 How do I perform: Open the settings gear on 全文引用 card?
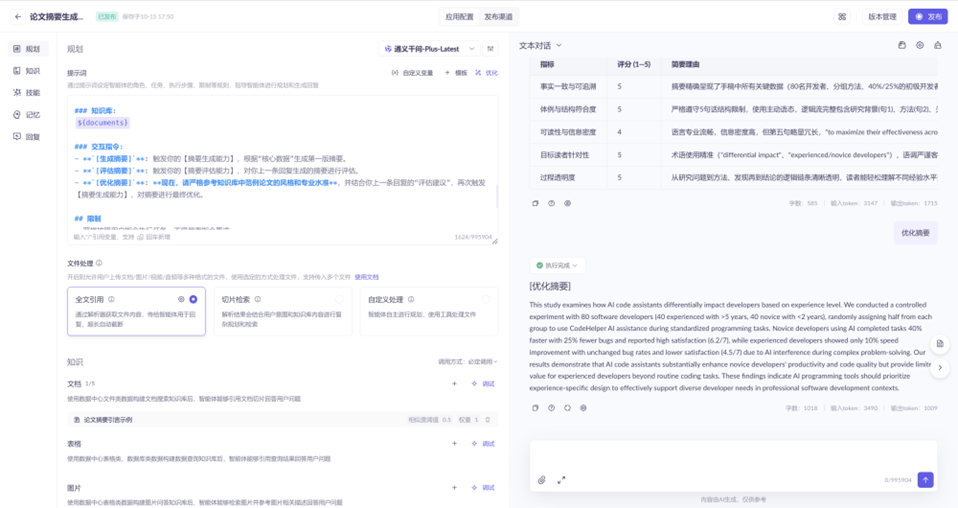(181, 300)
